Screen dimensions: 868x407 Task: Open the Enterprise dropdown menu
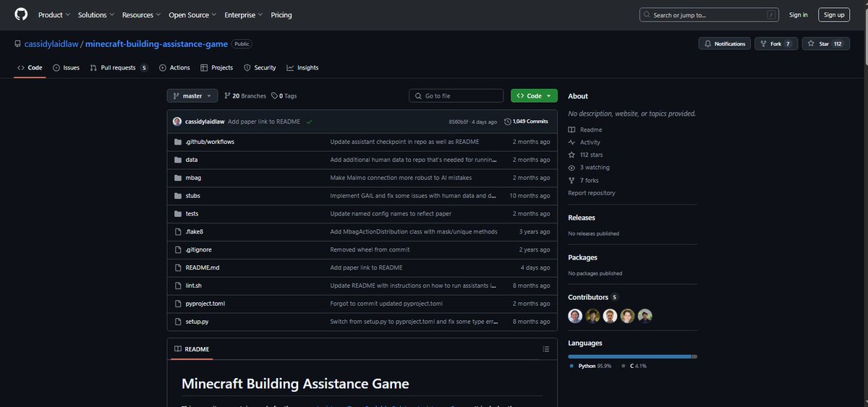coord(244,14)
